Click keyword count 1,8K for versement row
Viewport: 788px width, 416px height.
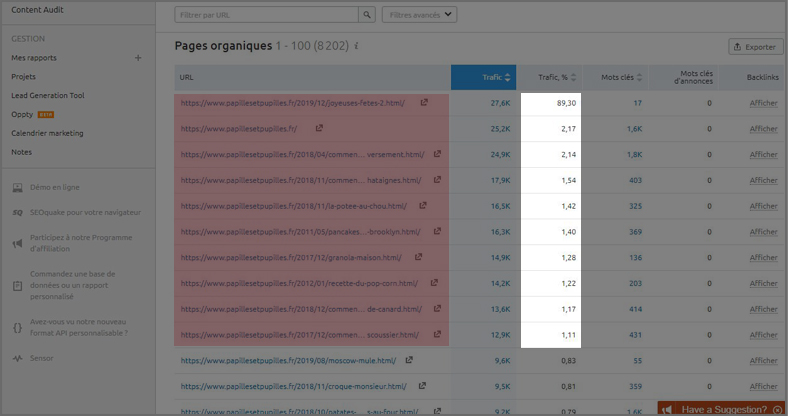click(634, 155)
